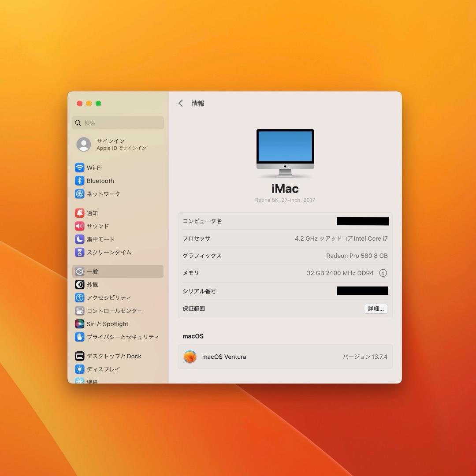The image size is (476, 476).
Task: Click the memory info (i) button
Action: tap(383, 273)
